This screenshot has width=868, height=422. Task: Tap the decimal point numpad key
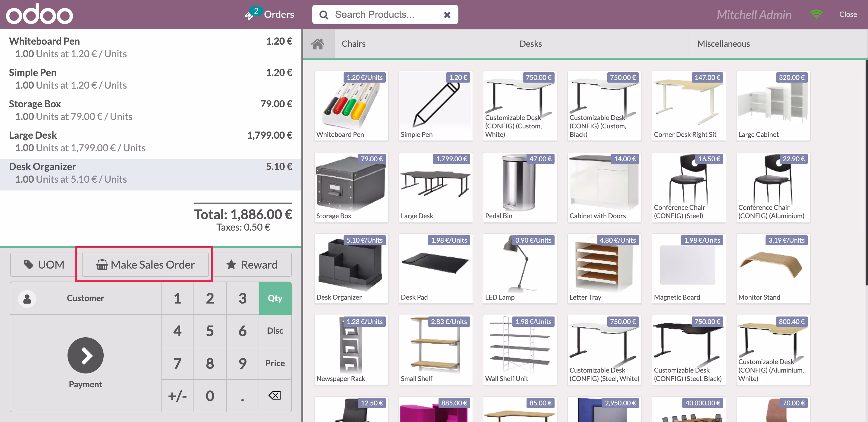click(x=243, y=395)
